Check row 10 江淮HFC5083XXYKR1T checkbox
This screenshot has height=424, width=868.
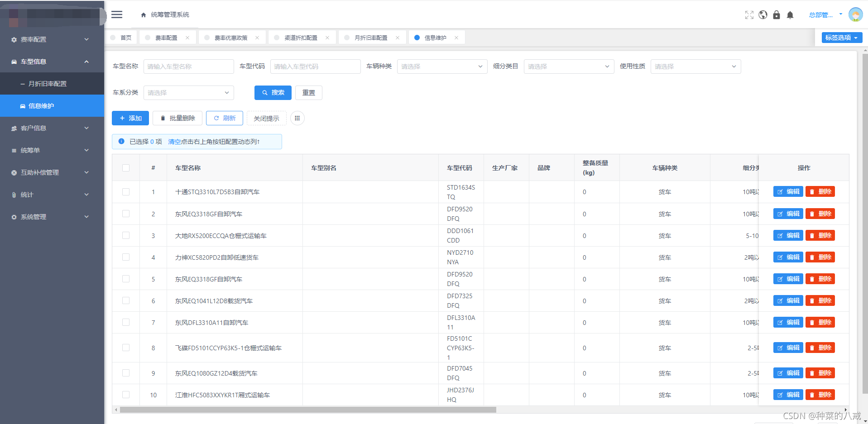click(126, 395)
